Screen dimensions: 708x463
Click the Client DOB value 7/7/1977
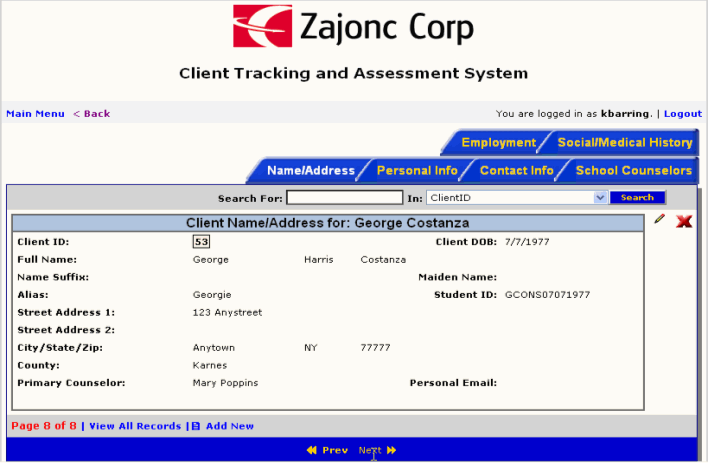click(527, 242)
